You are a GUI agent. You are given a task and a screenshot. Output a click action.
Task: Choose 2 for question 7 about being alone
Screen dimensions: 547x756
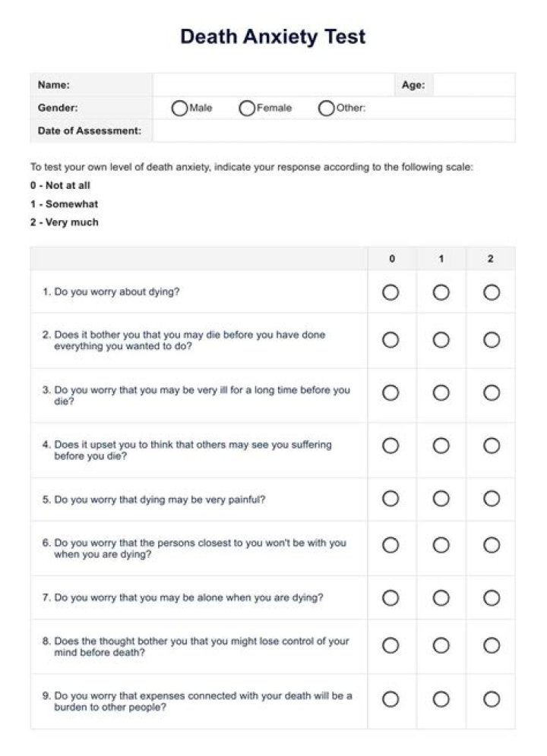[x=492, y=598]
